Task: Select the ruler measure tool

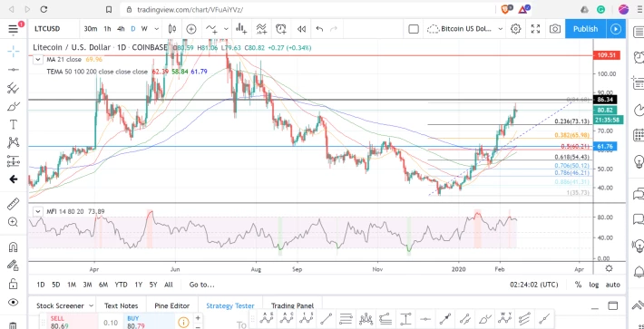Action: coord(13,203)
